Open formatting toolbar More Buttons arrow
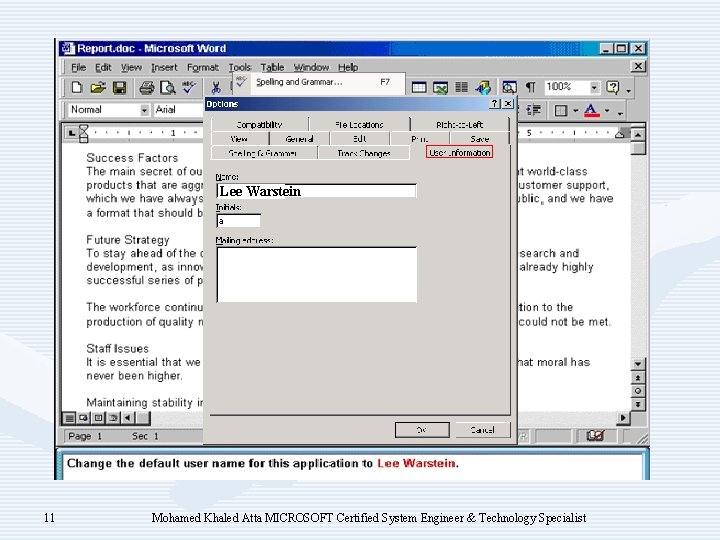 [620, 113]
